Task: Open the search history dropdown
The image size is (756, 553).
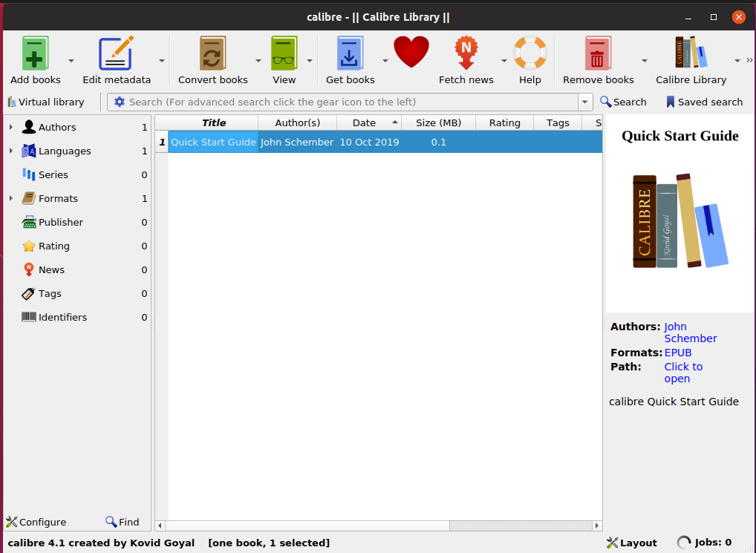Action: coord(585,102)
